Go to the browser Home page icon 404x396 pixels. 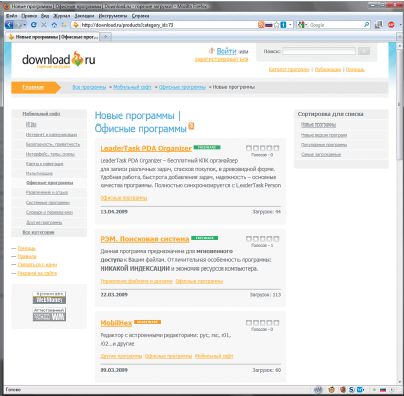54,25
